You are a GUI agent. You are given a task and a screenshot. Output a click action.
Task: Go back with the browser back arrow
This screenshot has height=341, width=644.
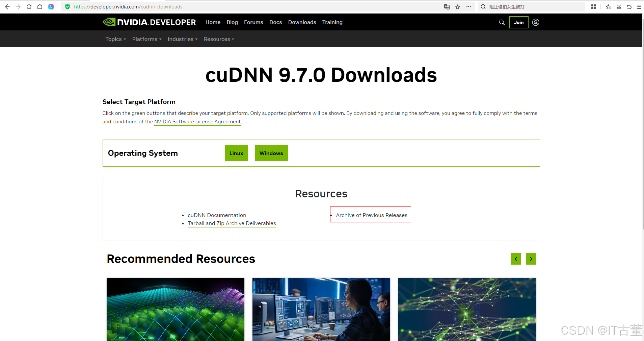(7, 7)
